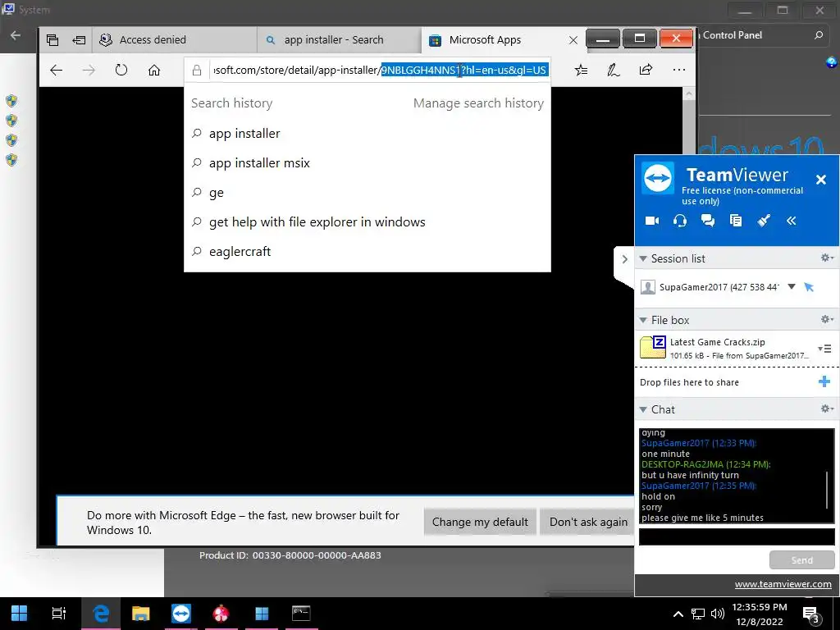Collapse the Session list section
Screen dimensions: 840x630
point(643,258)
